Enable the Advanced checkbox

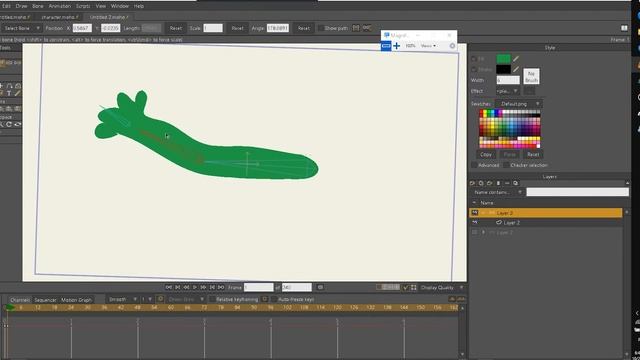pyautogui.click(x=474, y=165)
